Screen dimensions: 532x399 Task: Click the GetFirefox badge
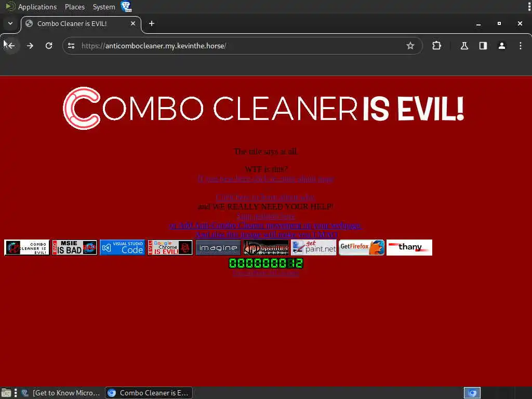point(362,247)
